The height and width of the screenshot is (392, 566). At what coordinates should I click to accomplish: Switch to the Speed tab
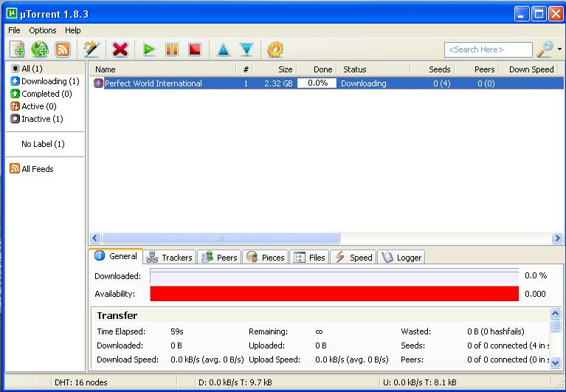[353, 258]
